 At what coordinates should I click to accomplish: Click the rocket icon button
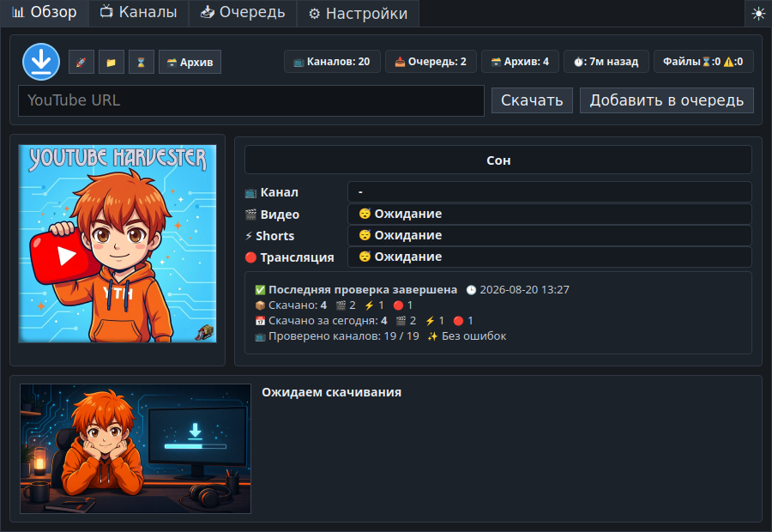[x=81, y=62]
